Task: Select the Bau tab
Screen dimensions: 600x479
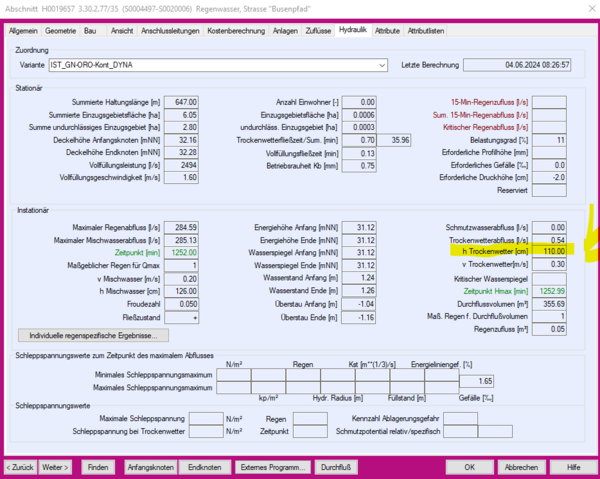Action: [91, 31]
